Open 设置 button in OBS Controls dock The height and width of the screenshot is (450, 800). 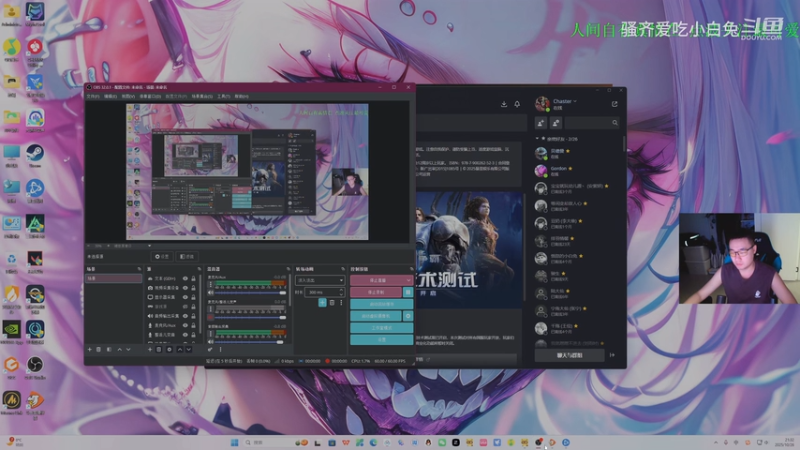[382, 340]
